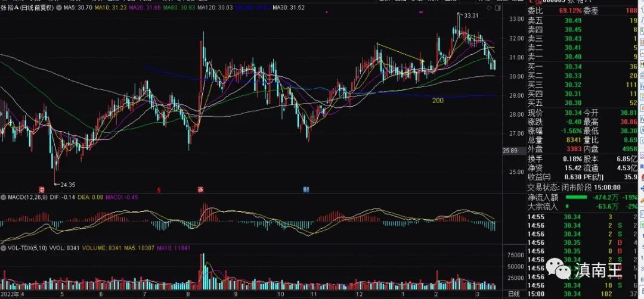Click the 24.35 low price label
The height and width of the screenshot is (299, 644).
pyautogui.click(x=68, y=185)
